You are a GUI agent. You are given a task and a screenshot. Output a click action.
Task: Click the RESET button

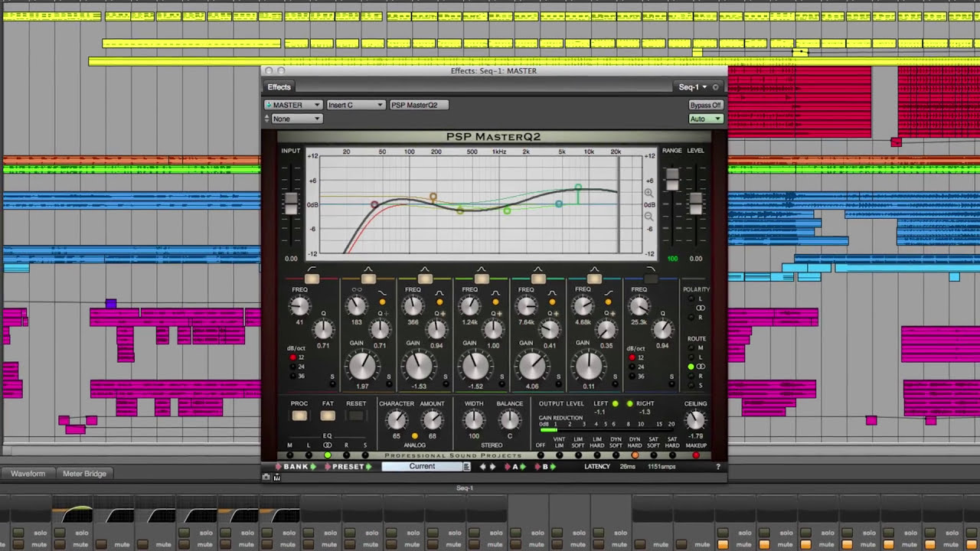[356, 416]
